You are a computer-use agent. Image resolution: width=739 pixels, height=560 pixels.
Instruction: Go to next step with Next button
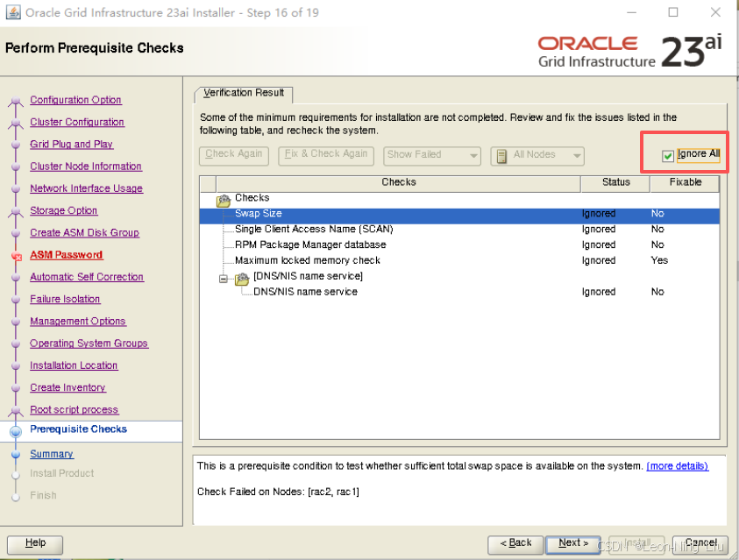[x=573, y=543]
